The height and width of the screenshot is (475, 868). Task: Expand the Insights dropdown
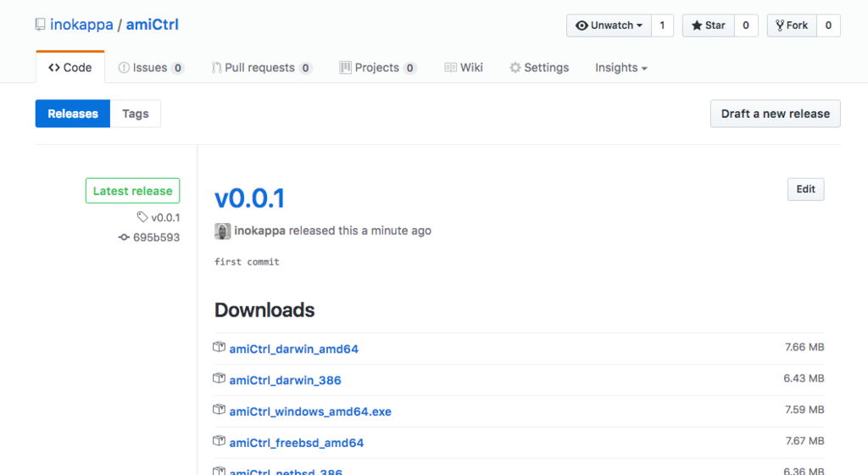pyautogui.click(x=621, y=68)
